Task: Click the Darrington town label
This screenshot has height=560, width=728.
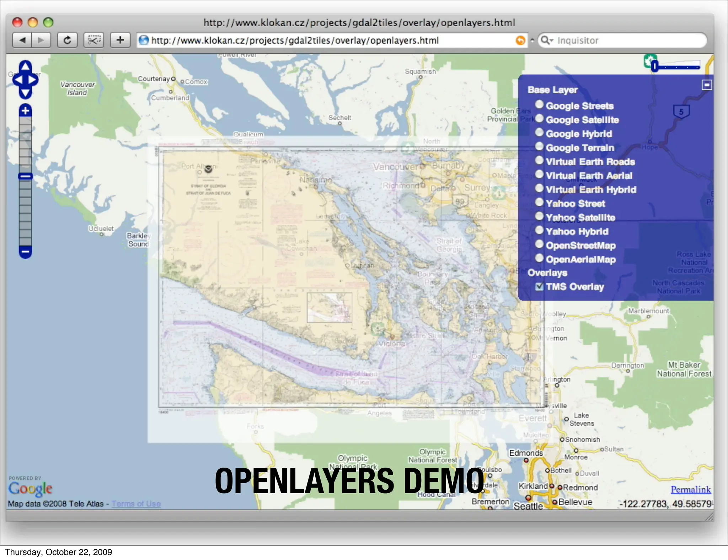Action: 627,365
